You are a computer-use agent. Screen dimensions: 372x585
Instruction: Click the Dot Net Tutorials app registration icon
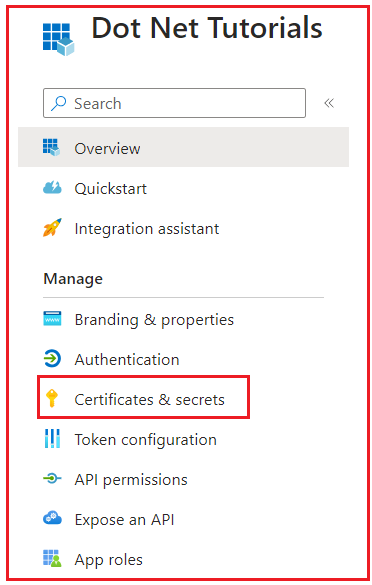click(x=58, y=39)
